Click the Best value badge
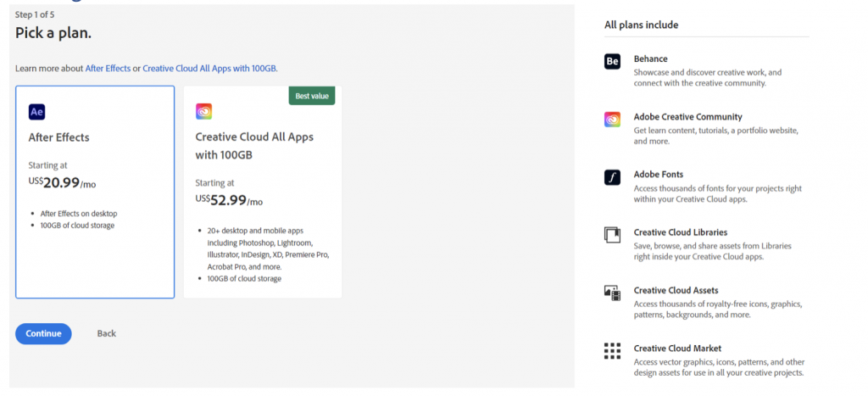 tap(312, 96)
